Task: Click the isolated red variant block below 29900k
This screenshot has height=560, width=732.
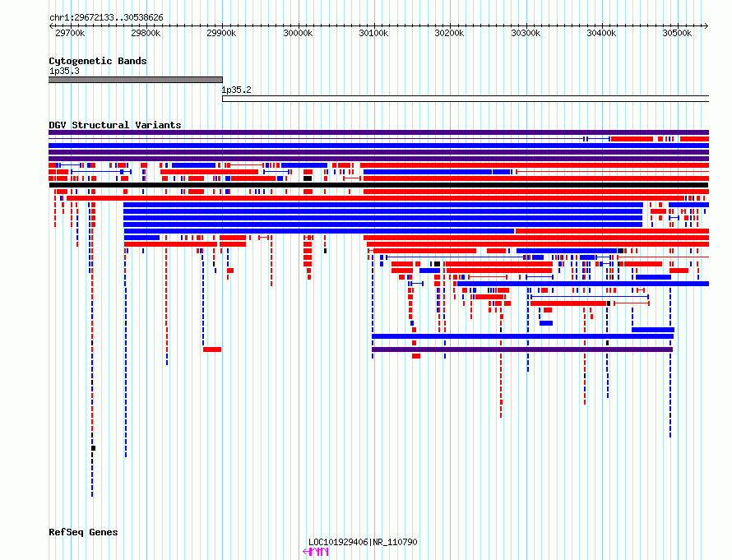Action: click(212, 349)
